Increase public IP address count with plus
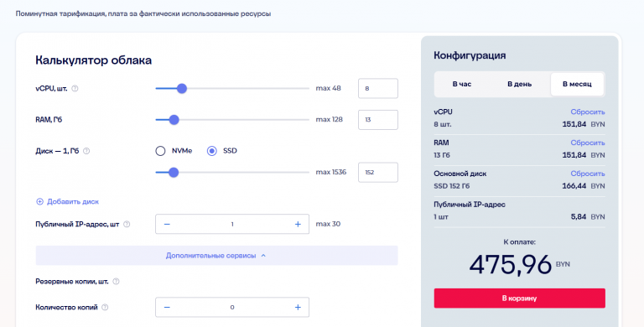Screen dimensions: 644x327 pos(298,225)
